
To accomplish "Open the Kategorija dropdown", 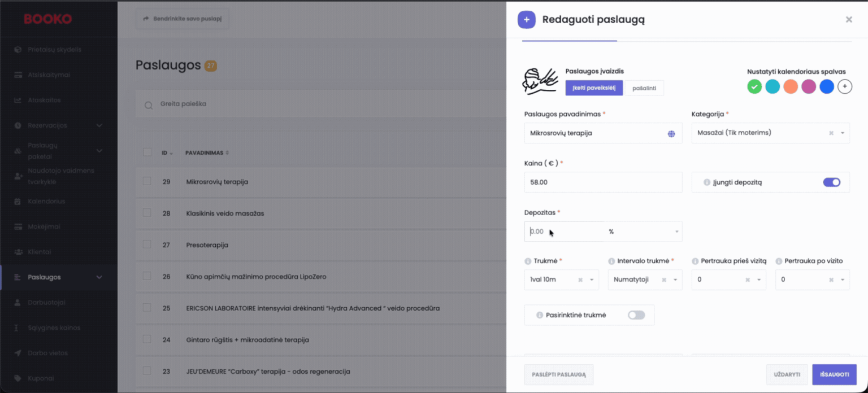I will click(x=842, y=133).
